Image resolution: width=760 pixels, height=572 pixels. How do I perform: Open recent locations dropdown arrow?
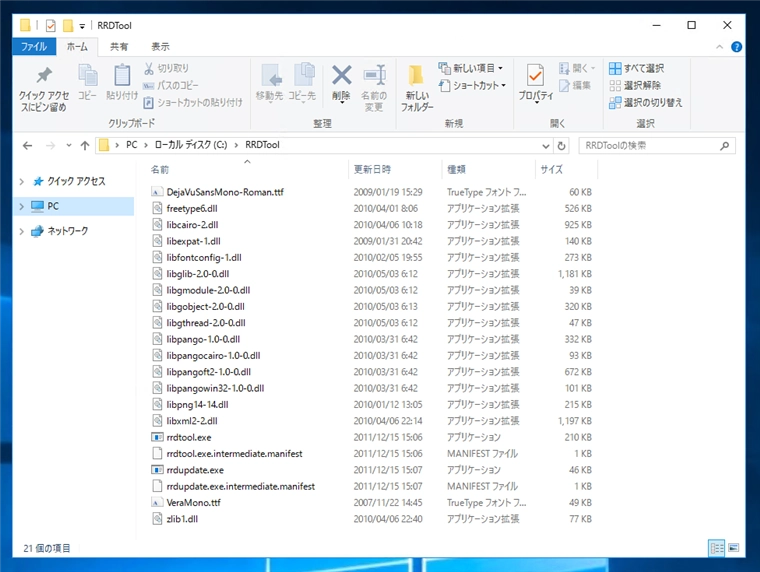[x=69, y=145]
